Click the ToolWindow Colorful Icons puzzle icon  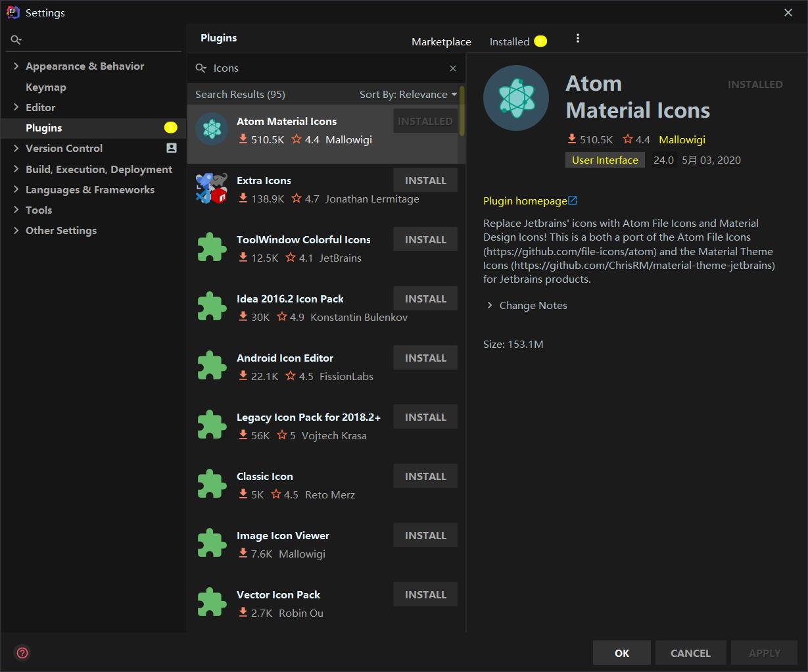(x=211, y=248)
